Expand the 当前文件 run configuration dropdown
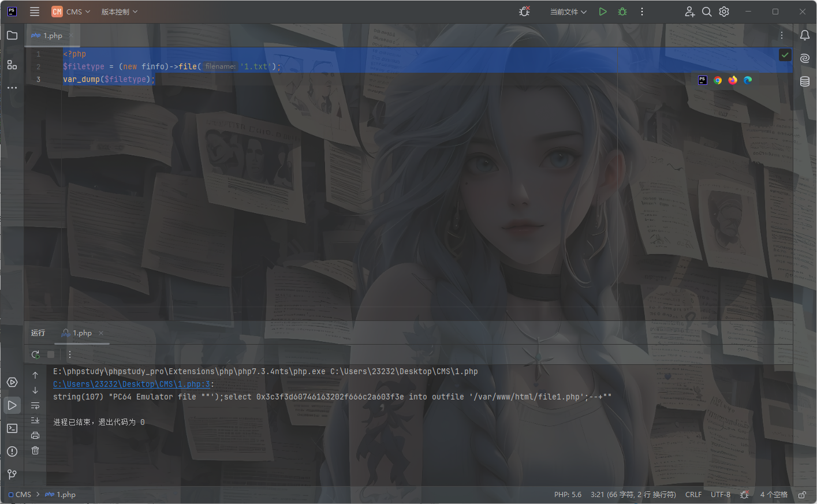The height and width of the screenshot is (504, 817). [x=568, y=12]
